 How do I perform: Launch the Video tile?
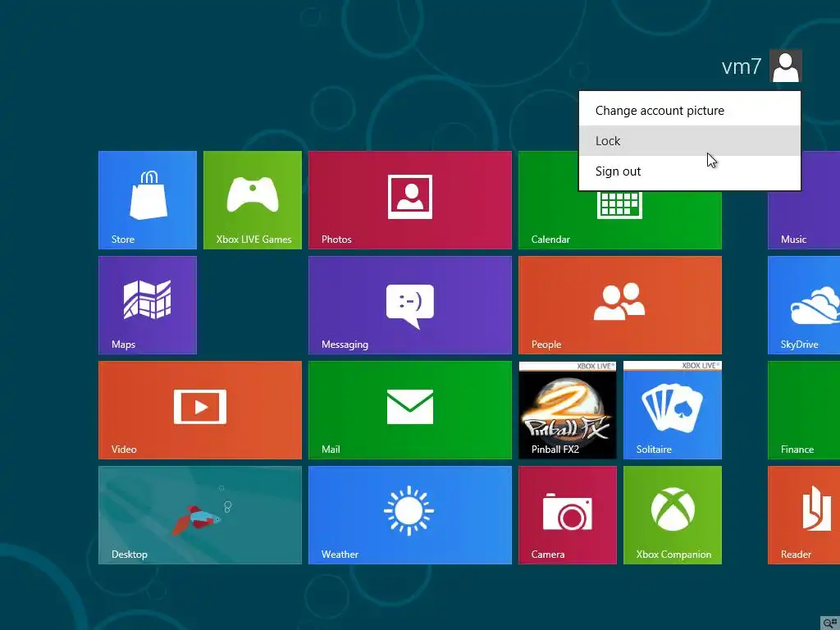(200, 410)
